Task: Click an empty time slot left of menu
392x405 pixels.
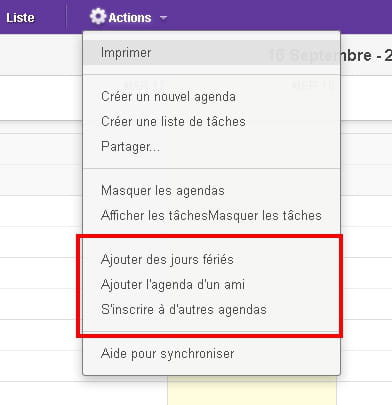Action: pyautogui.click(x=41, y=242)
